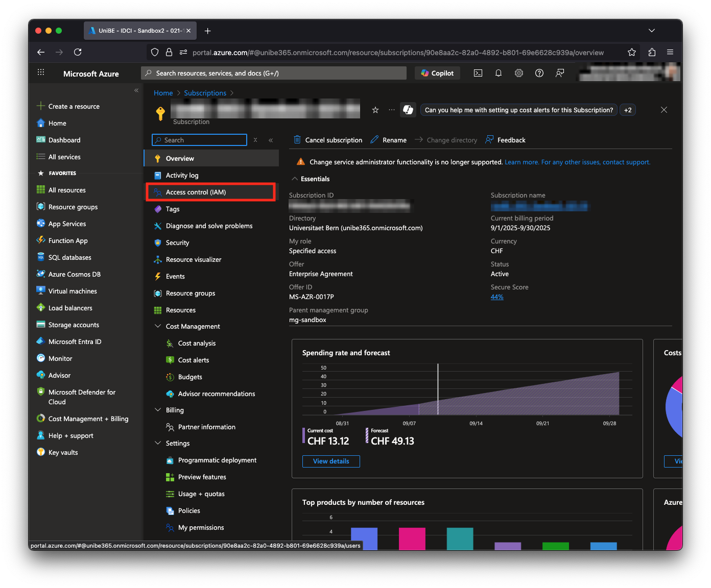
Task: Click the View details button
Action: (331, 461)
